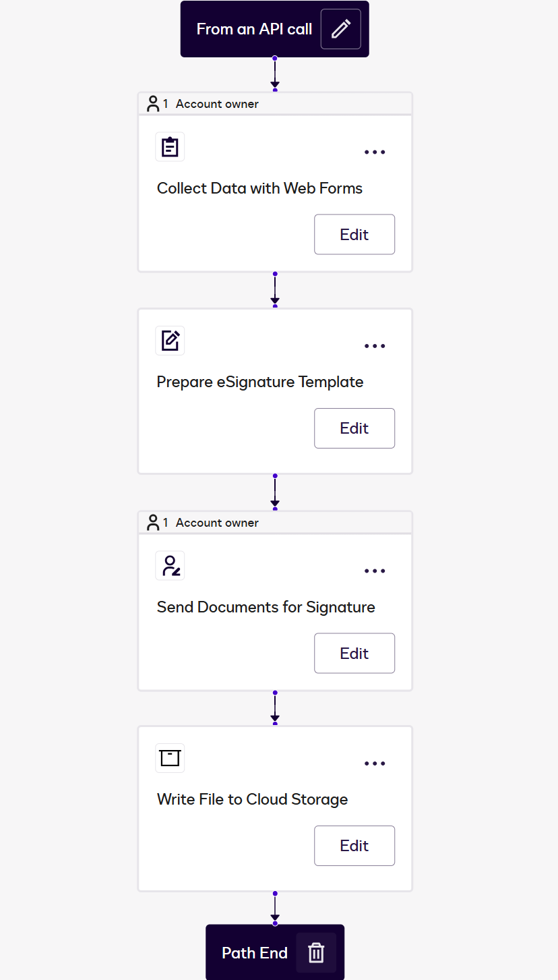This screenshot has width=558, height=980.
Task: Click the first Account owner label
Action: (217, 104)
